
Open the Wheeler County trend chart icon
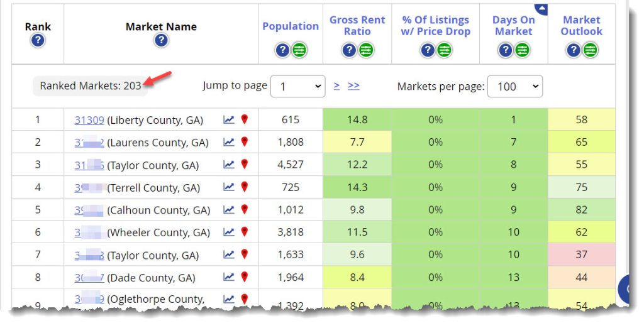click(x=229, y=232)
